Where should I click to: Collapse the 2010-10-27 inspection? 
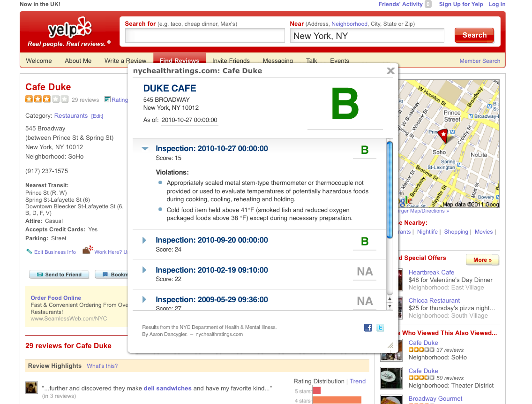(145, 148)
